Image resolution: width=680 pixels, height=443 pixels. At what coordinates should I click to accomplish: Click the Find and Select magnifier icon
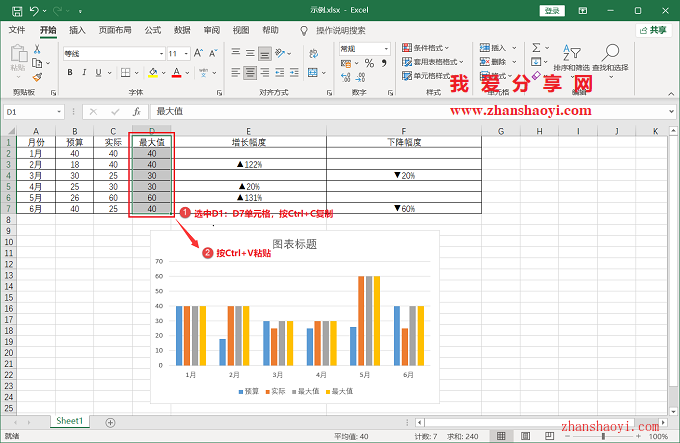click(610, 53)
